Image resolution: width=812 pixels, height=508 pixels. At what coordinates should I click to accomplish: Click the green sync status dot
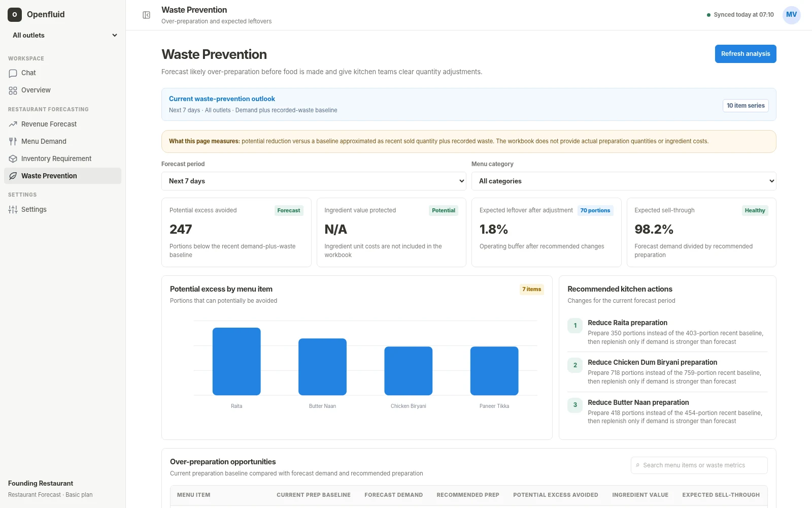[x=708, y=15]
